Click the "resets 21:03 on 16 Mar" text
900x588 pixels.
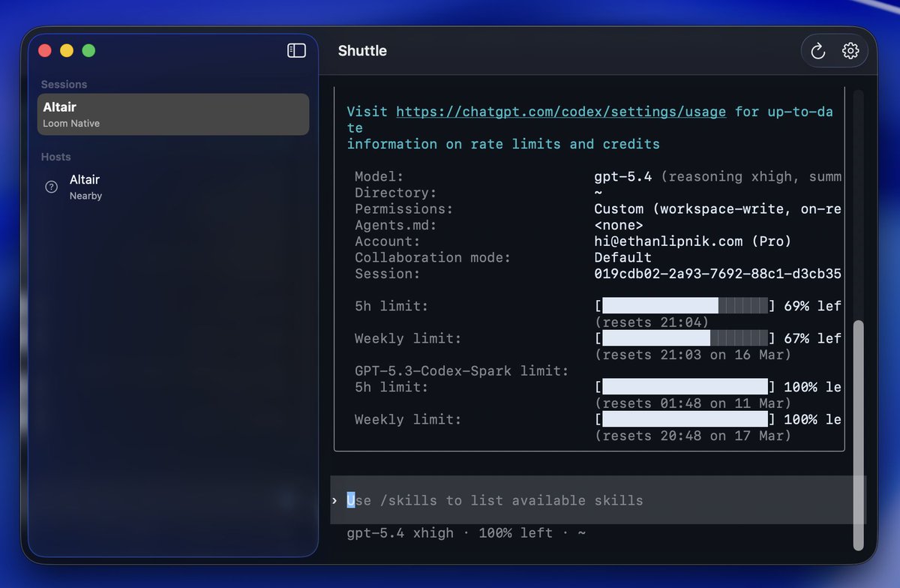tap(693, 355)
